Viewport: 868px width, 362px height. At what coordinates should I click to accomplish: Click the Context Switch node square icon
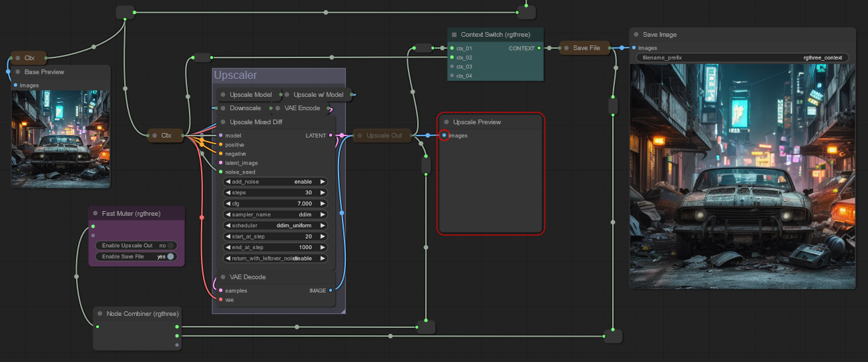point(454,34)
